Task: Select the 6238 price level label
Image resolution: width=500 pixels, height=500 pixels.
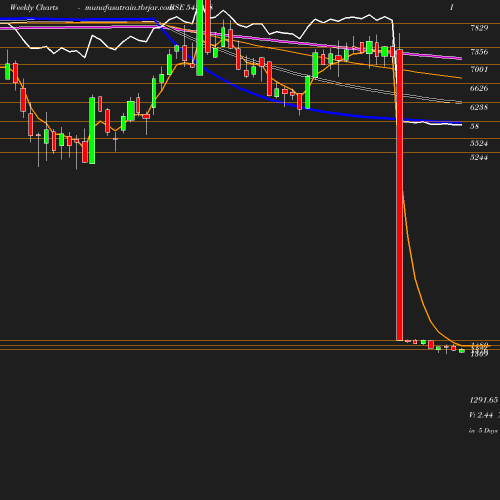Action: pyautogui.click(x=479, y=107)
